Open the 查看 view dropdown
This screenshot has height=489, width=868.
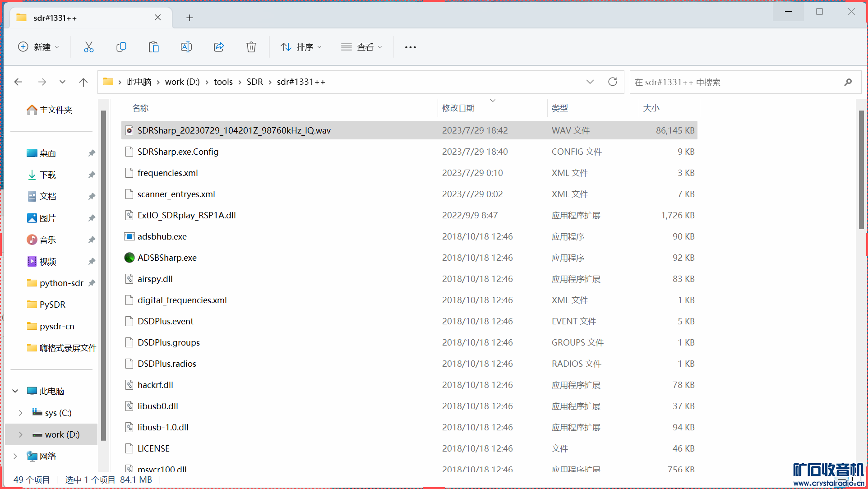tap(361, 47)
